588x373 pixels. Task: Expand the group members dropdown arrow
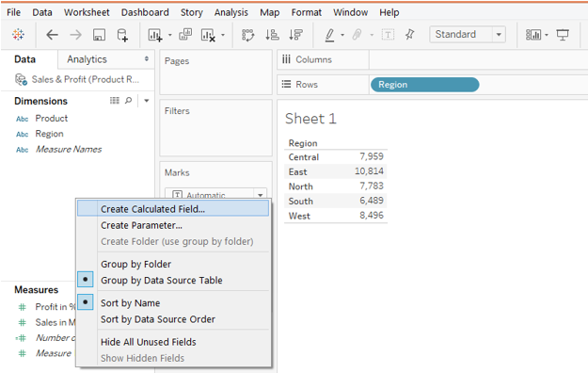tap(372, 35)
